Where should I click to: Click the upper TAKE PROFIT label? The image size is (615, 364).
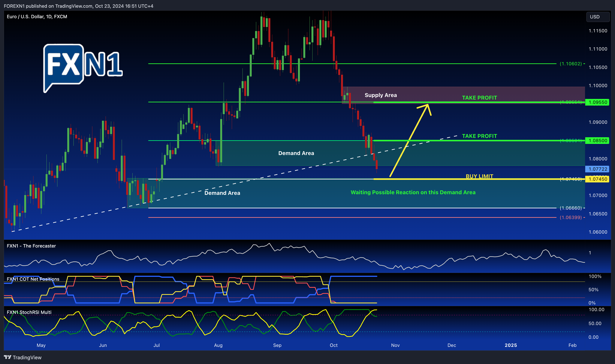click(x=479, y=98)
